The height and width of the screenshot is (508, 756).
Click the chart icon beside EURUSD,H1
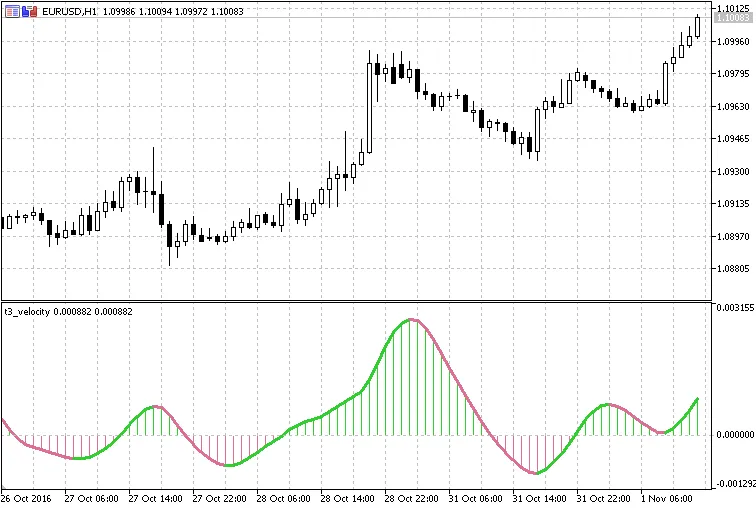click(x=8, y=10)
